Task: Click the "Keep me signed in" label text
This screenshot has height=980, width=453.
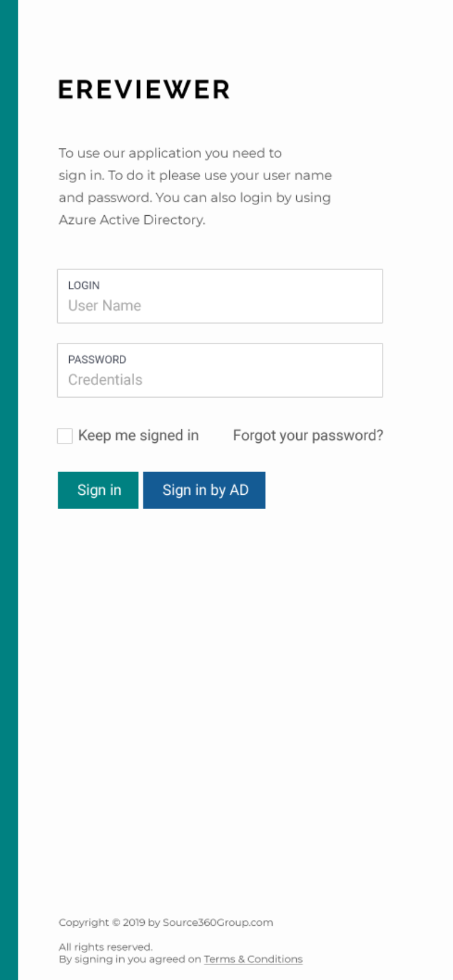Action: click(x=138, y=436)
